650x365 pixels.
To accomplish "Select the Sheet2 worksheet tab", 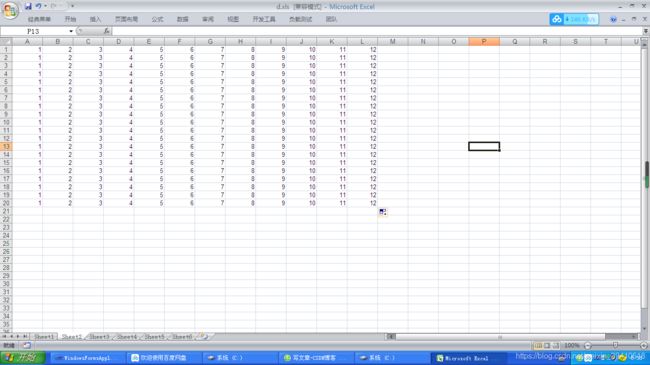I will point(72,337).
